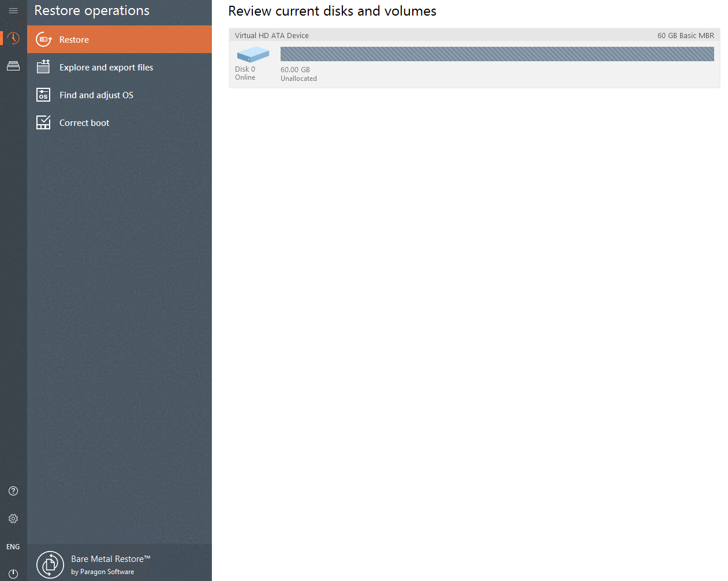This screenshot has width=728, height=581.
Task: Click the icon beside Explore and export files
Action: (x=43, y=67)
